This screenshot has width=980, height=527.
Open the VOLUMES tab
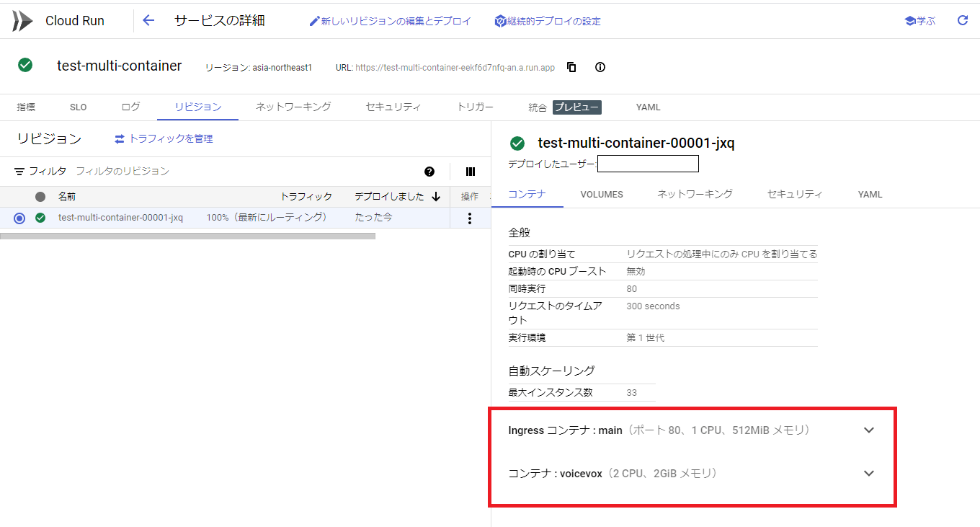pyautogui.click(x=602, y=195)
